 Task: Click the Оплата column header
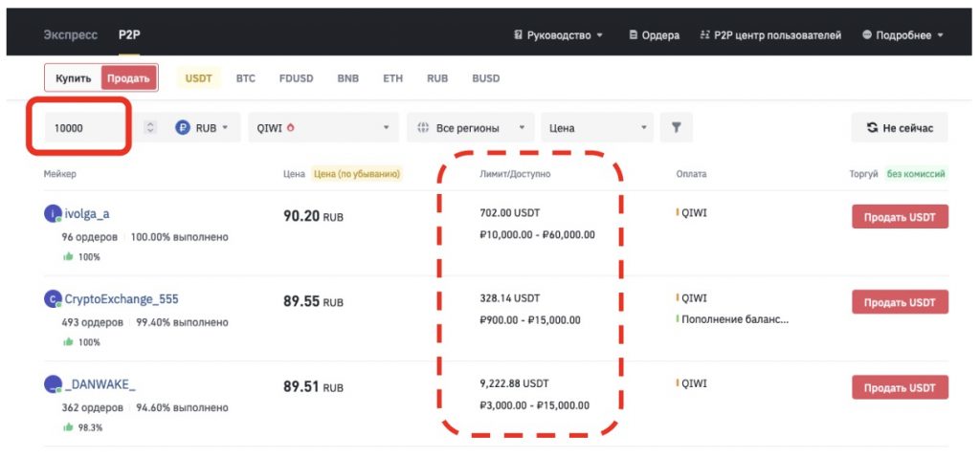coord(691,174)
